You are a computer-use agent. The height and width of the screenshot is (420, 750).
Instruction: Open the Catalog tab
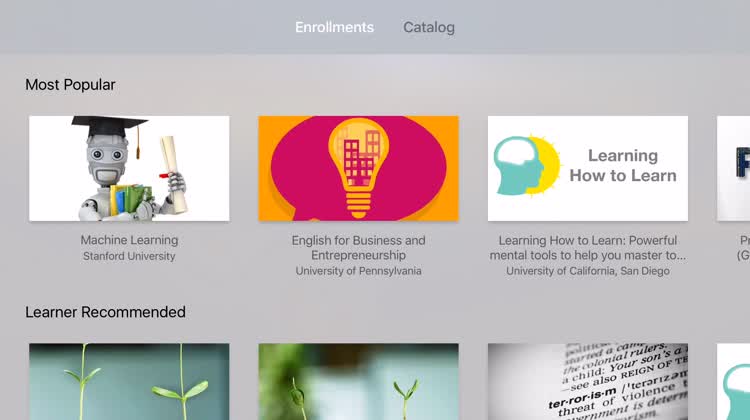[x=429, y=27]
